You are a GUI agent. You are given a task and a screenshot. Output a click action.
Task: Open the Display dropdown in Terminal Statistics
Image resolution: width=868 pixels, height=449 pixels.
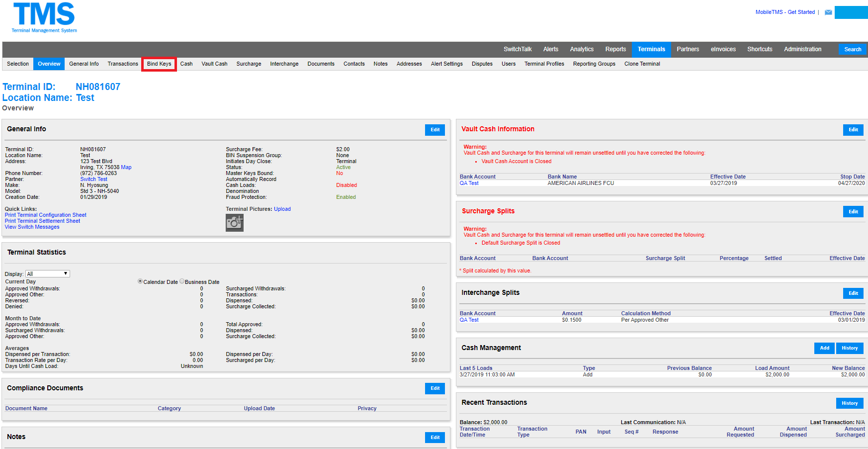pyautogui.click(x=48, y=274)
